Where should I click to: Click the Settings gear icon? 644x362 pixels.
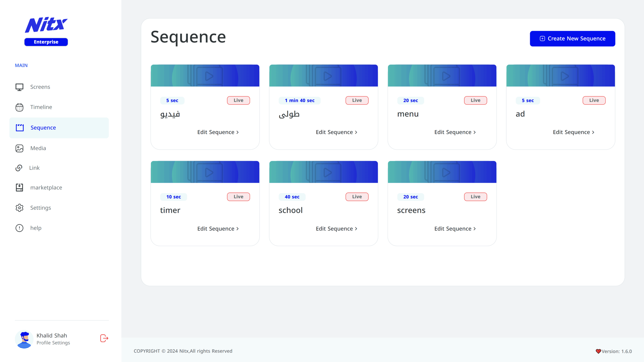[19, 208]
